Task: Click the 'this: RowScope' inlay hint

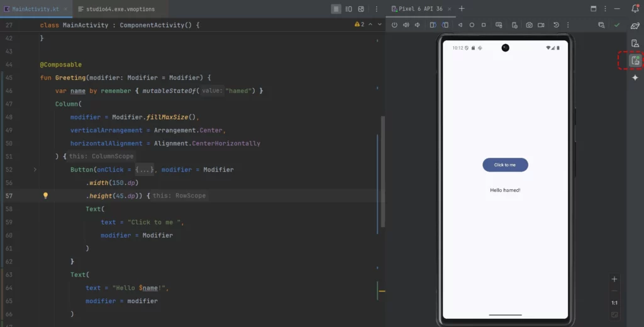Action: tap(179, 196)
